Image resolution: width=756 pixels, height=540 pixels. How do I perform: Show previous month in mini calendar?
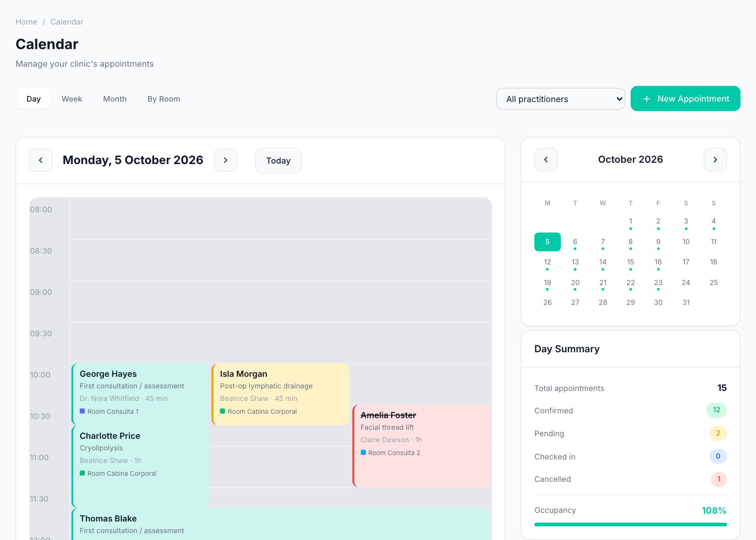[546, 160]
